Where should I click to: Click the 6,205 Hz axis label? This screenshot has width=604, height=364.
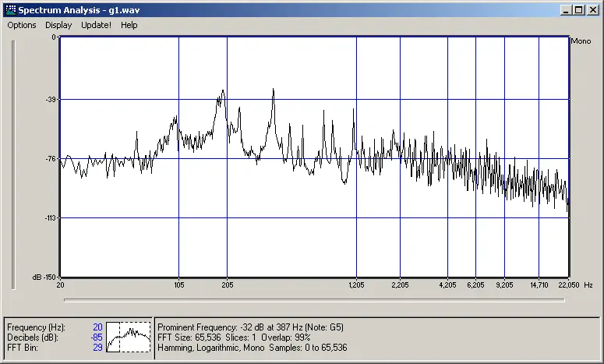(x=475, y=285)
